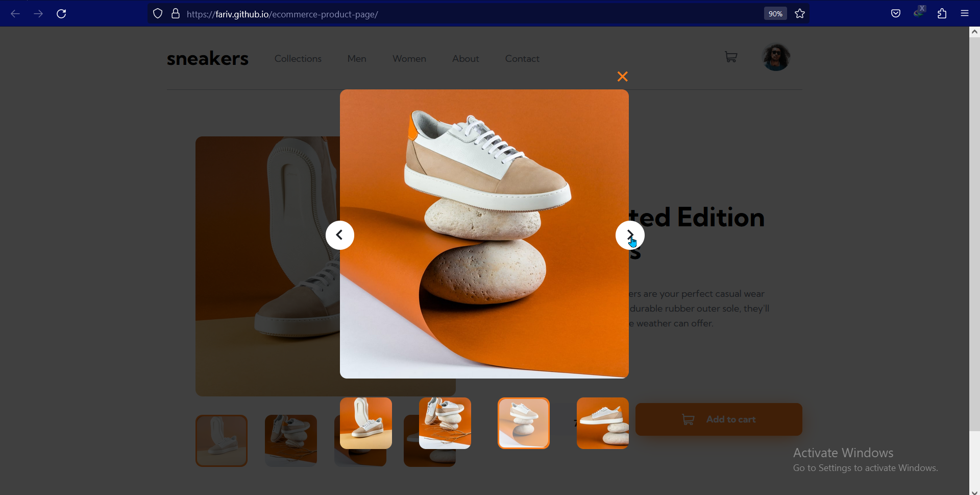Show previous image in lightbox
Screen dimensions: 980x495
pyautogui.click(x=340, y=235)
